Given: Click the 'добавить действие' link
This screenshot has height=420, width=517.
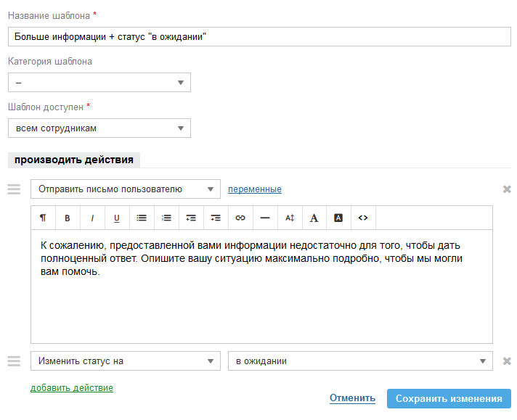Looking at the screenshot, I should pyautogui.click(x=72, y=388).
